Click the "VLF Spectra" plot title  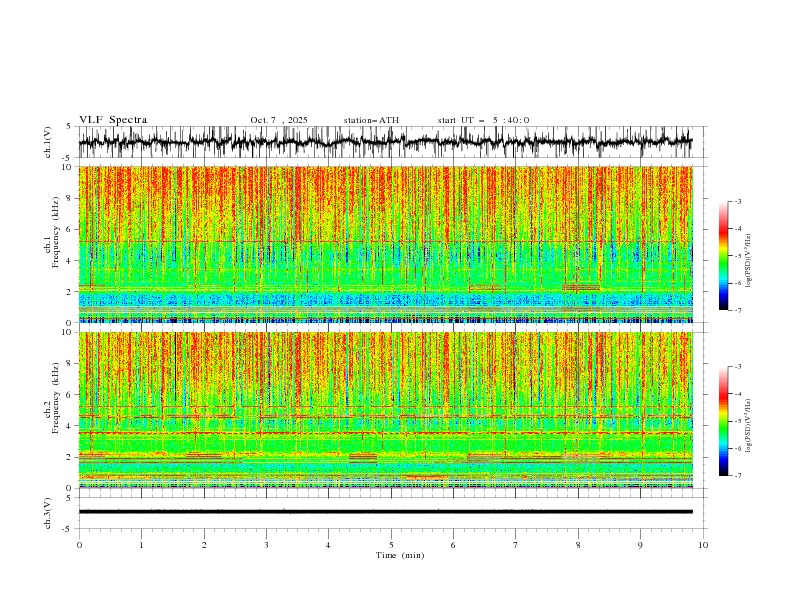[x=113, y=120]
